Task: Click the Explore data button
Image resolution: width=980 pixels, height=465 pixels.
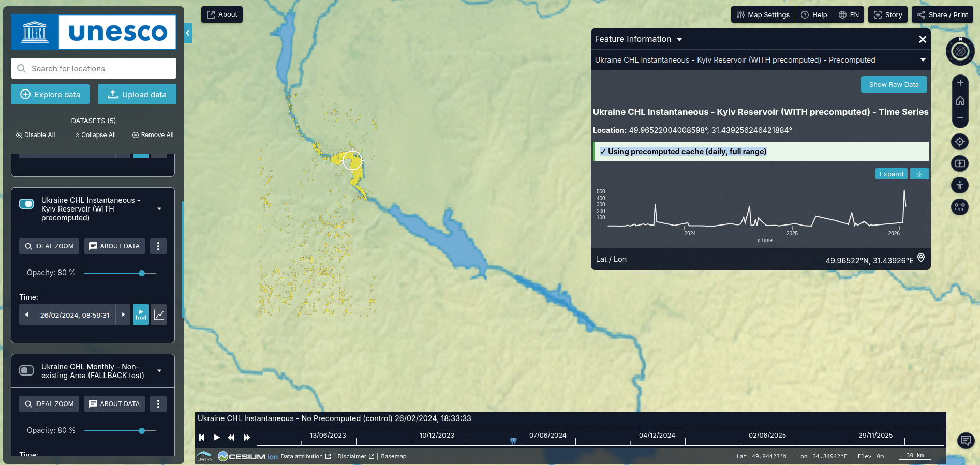Action: [x=50, y=95]
